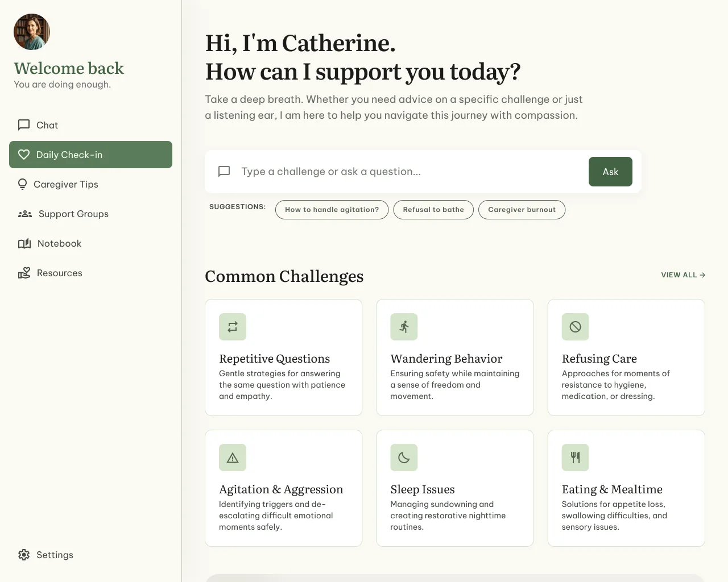Open the Agitation & Aggression card title
Screen dimensions: 728x582
281,489
